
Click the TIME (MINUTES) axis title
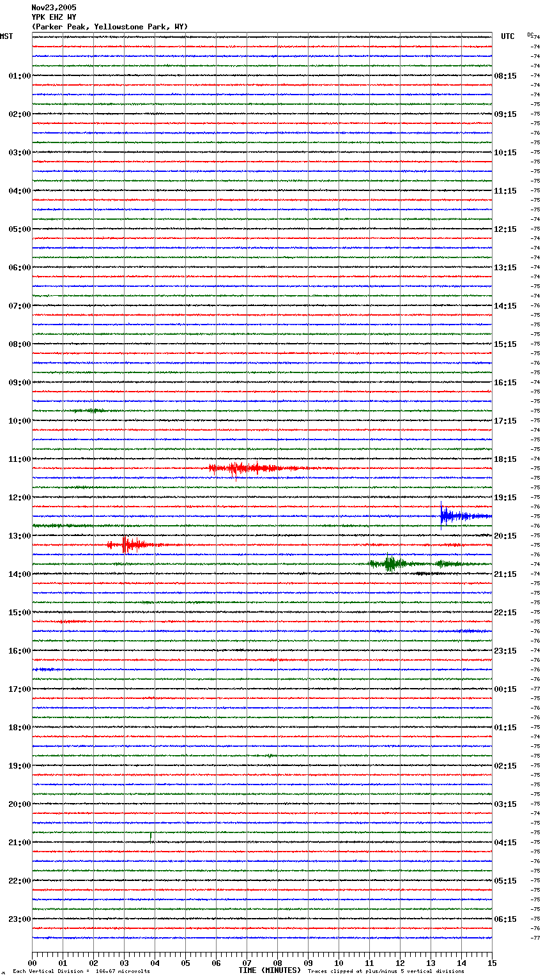(x=270, y=970)
